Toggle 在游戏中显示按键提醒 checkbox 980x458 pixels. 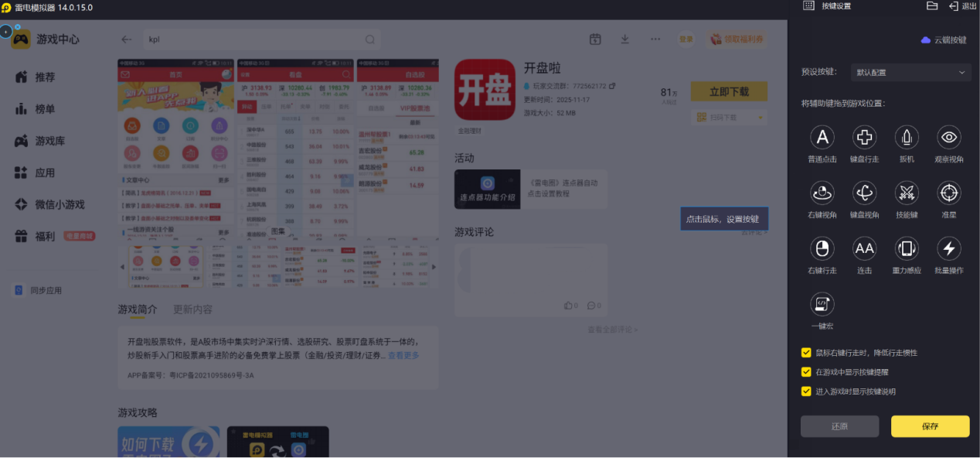[806, 372]
